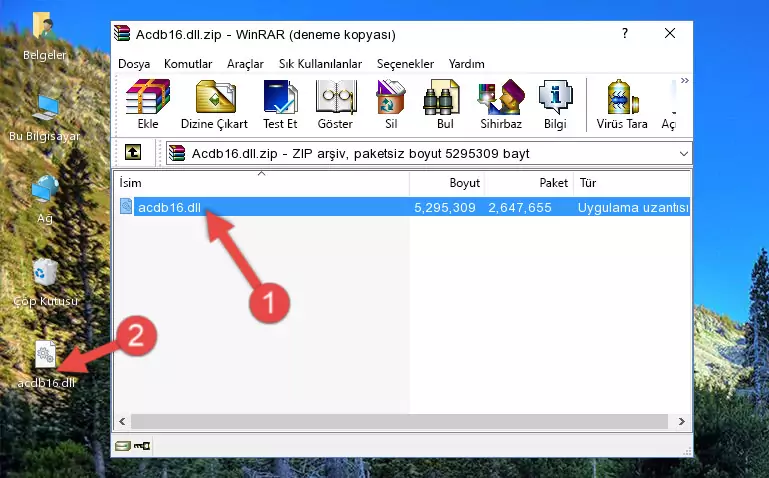This screenshot has width=769, height=478.
Task: Click the WinRAR title bar logo
Action: coord(122,34)
